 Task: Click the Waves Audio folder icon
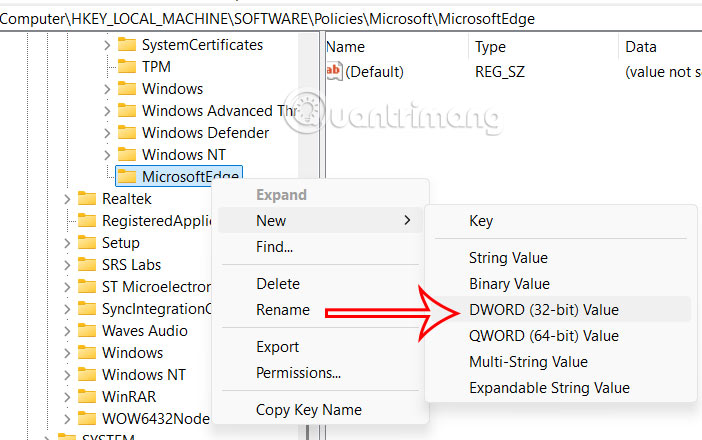click(87, 330)
